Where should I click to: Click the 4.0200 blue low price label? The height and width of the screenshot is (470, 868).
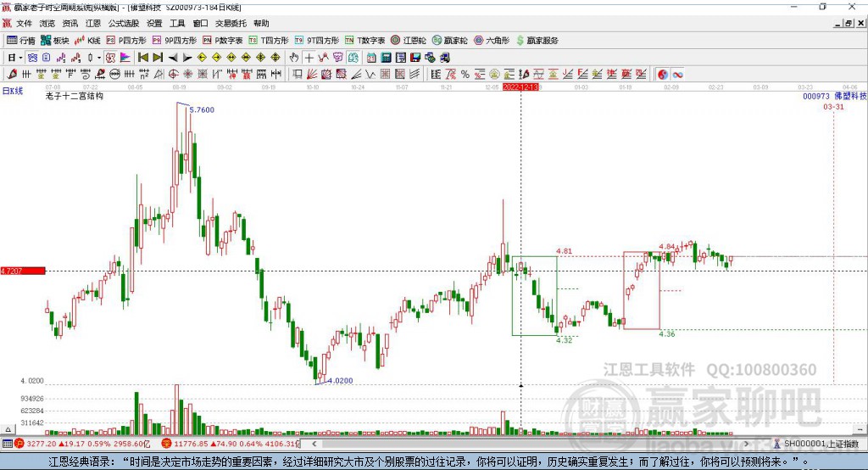tap(340, 381)
